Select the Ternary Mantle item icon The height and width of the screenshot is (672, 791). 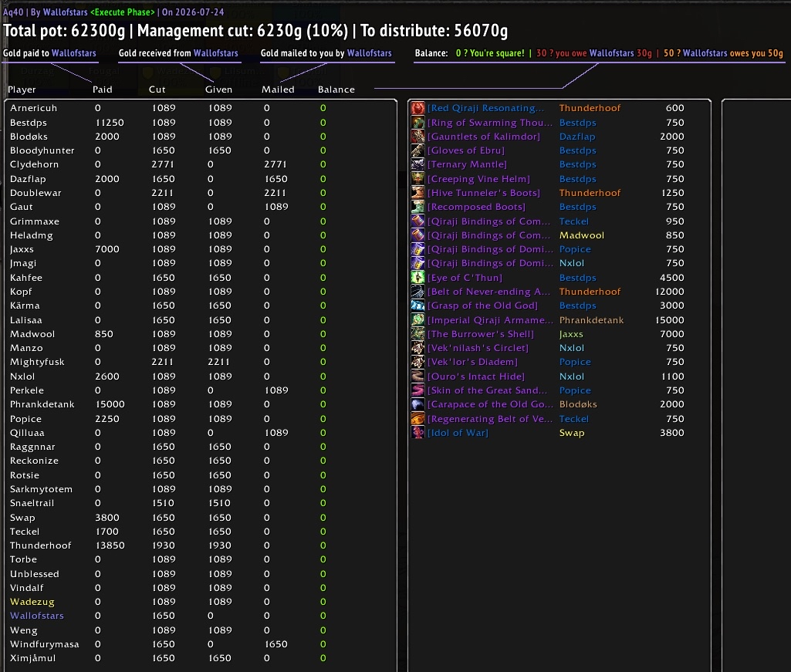point(417,164)
